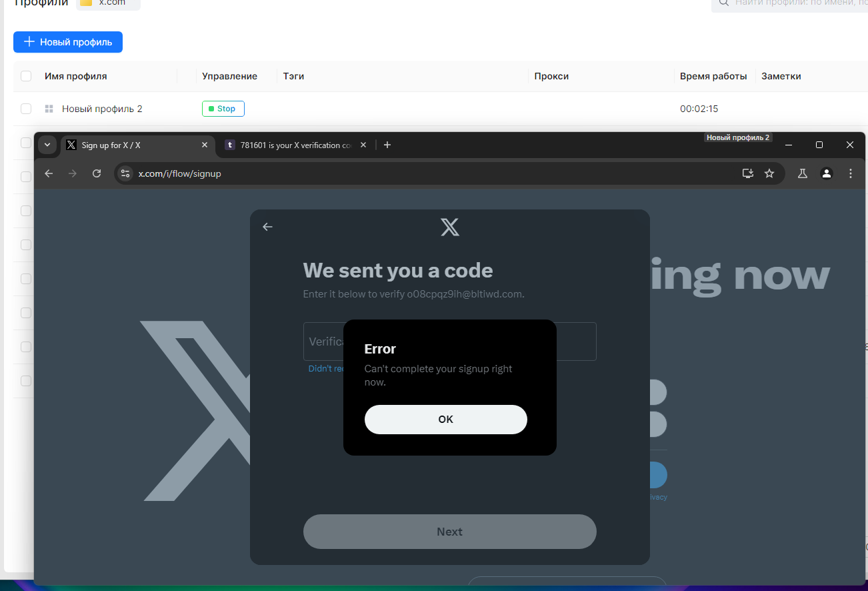868x591 pixels.
Task: Select the Sign up for X tab
Action: (x=138, y=145)
